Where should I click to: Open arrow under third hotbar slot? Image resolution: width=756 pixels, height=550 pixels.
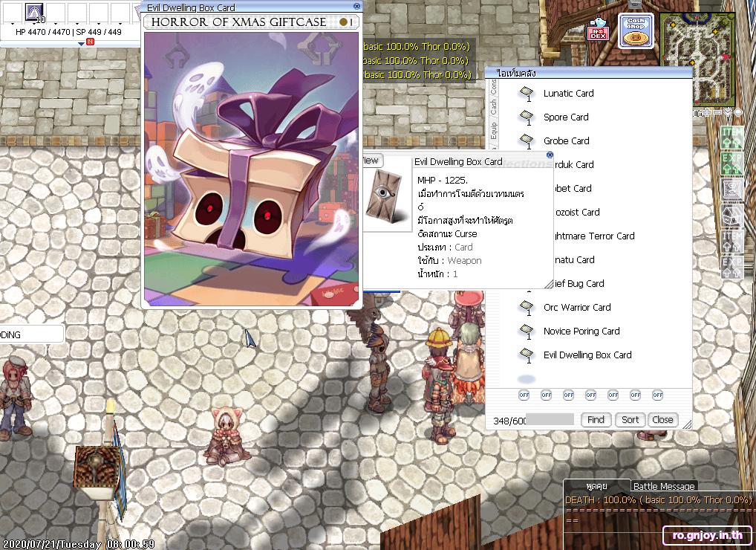click(x=56, y=24)
